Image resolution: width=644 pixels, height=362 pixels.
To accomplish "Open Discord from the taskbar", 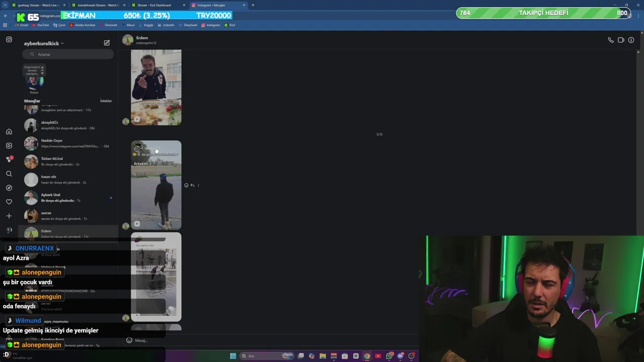I will tap(400, 356).
